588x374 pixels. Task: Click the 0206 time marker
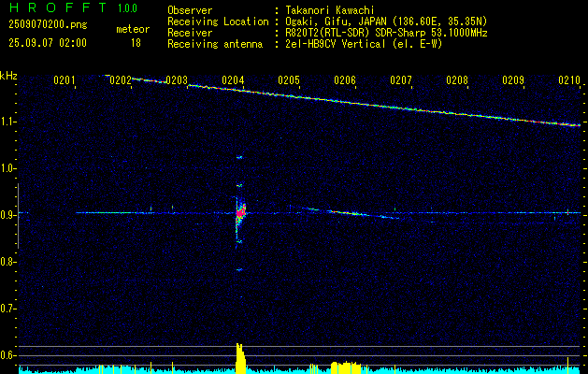click(344, 79)
